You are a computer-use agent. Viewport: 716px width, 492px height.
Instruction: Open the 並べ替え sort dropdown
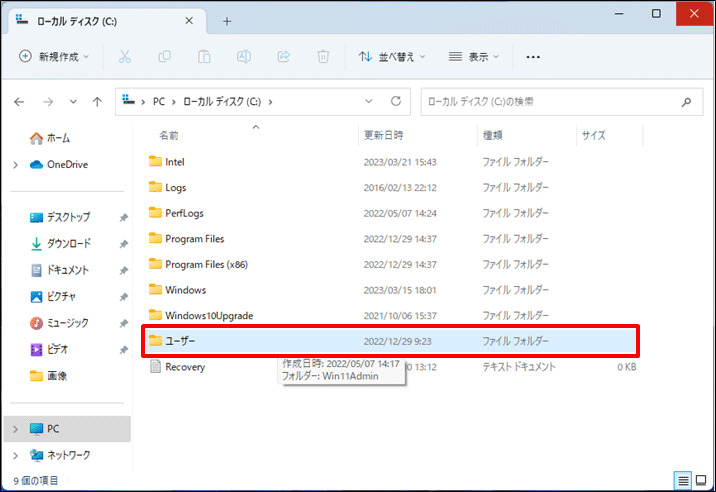tap(392, 57)
